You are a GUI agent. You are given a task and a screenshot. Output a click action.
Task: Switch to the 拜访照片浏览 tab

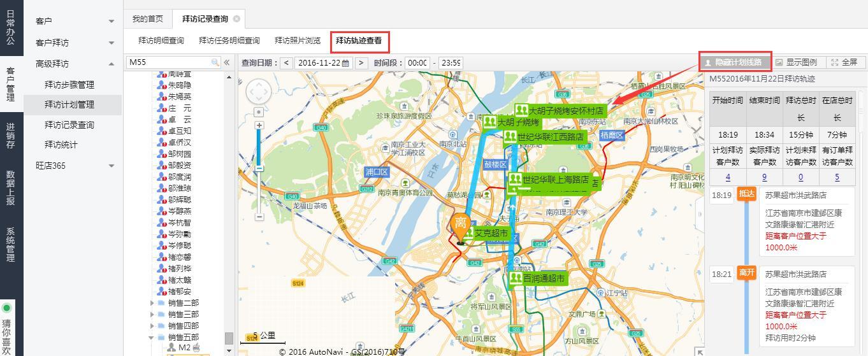click(x=297, y=41)
